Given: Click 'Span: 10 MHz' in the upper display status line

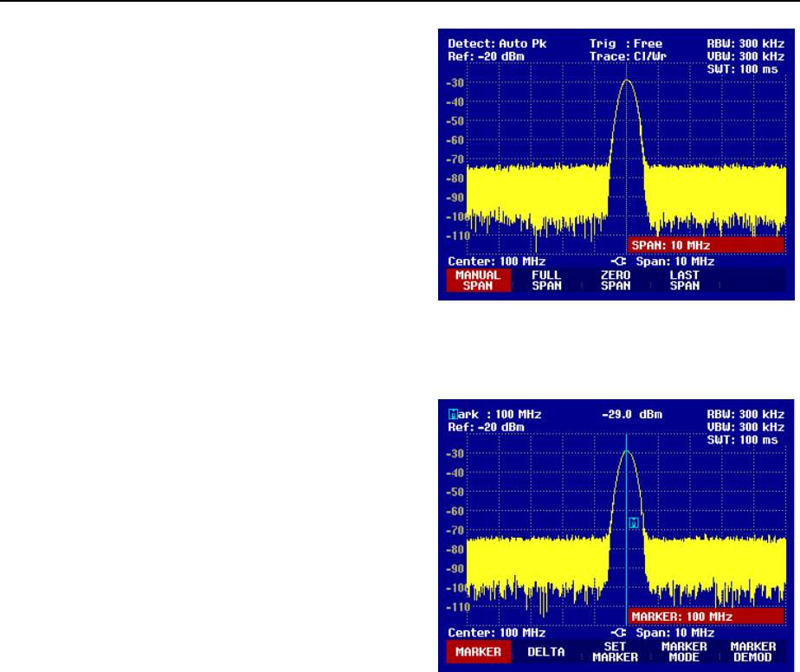Looking at the screenshot, I should pos(675,262).
